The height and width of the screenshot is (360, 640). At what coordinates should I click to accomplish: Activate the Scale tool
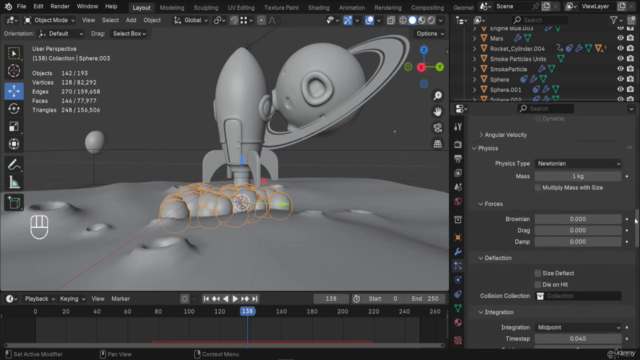pyautogui.click(x=14, y=127)
